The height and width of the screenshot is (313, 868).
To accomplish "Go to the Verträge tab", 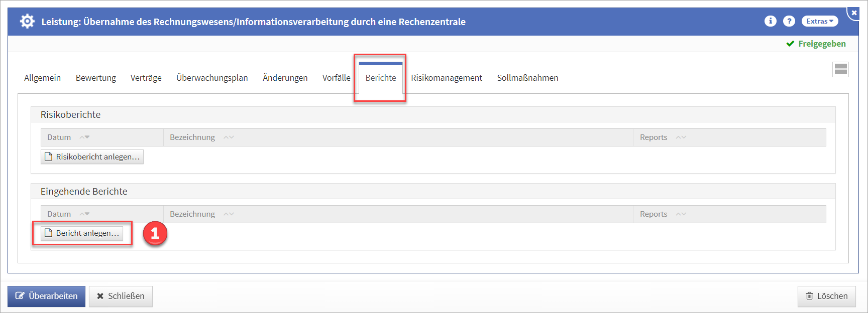I will point(146,78).
